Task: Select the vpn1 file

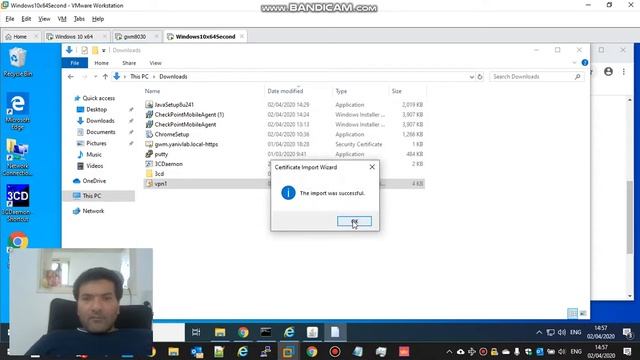Action: pos(160,184)
